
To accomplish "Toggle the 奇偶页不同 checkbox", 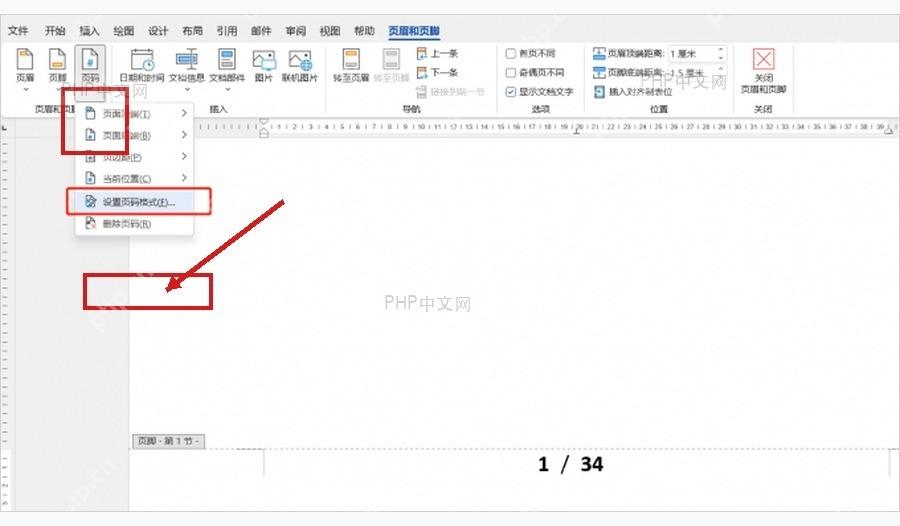I will (510, 73).
